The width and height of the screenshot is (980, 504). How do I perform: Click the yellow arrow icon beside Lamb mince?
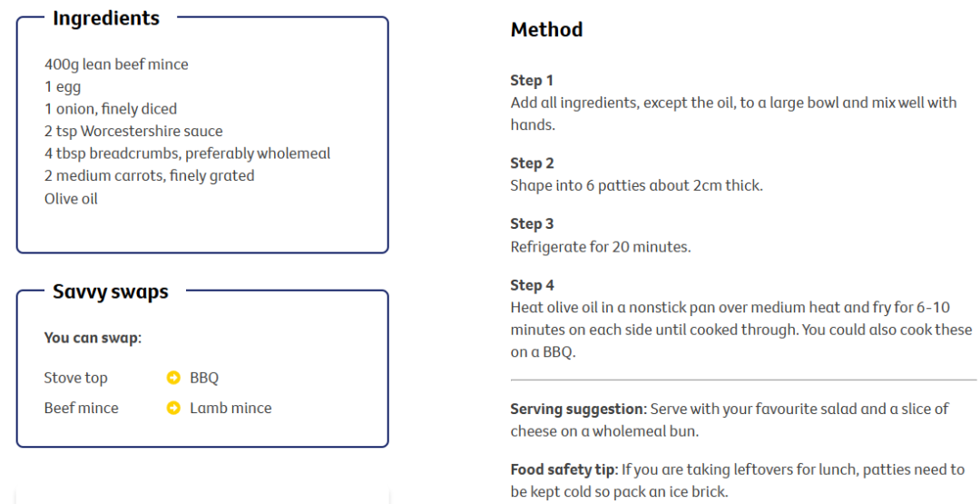pos(173,408)
